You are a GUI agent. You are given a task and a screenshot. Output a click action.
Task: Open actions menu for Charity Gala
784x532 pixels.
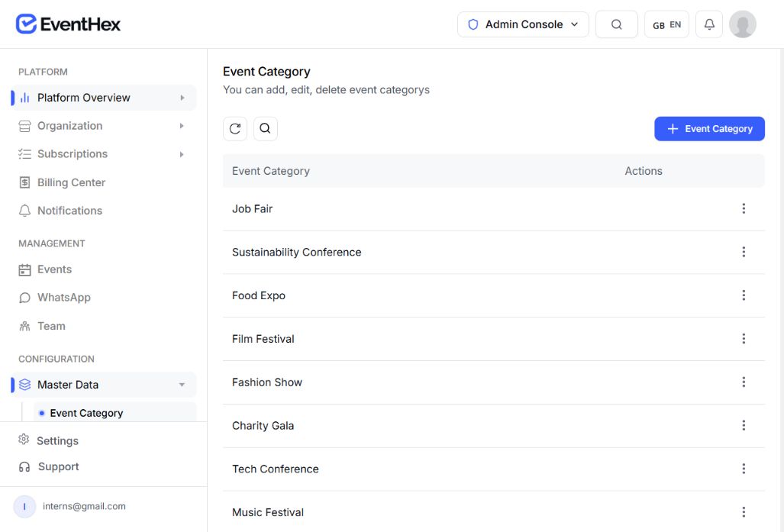[744, 425]
